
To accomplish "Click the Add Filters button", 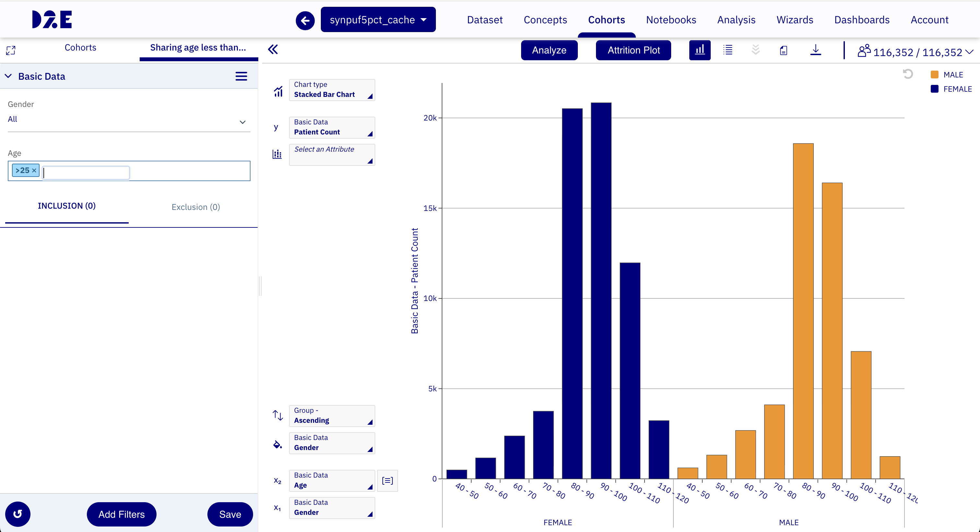I will pos(121,514).
